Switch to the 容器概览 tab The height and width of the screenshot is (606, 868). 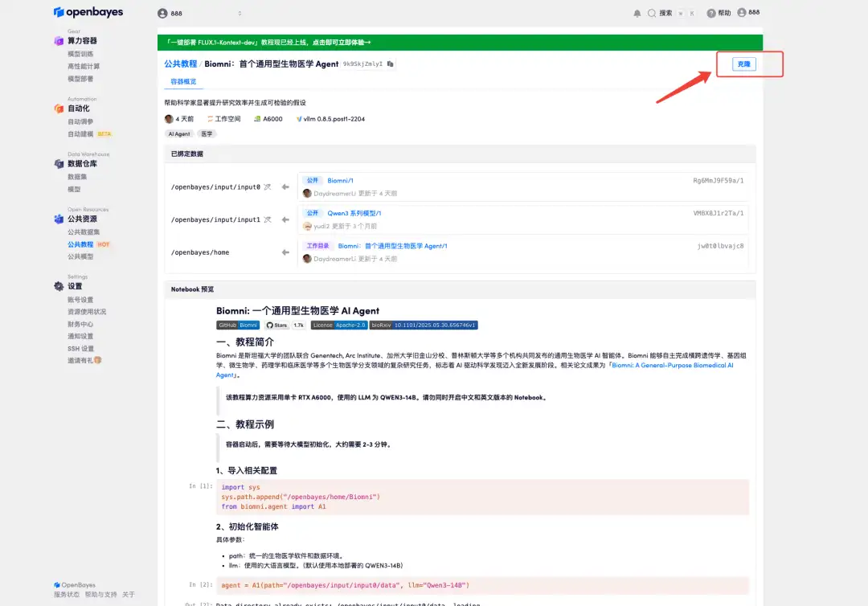coord(183,81)
